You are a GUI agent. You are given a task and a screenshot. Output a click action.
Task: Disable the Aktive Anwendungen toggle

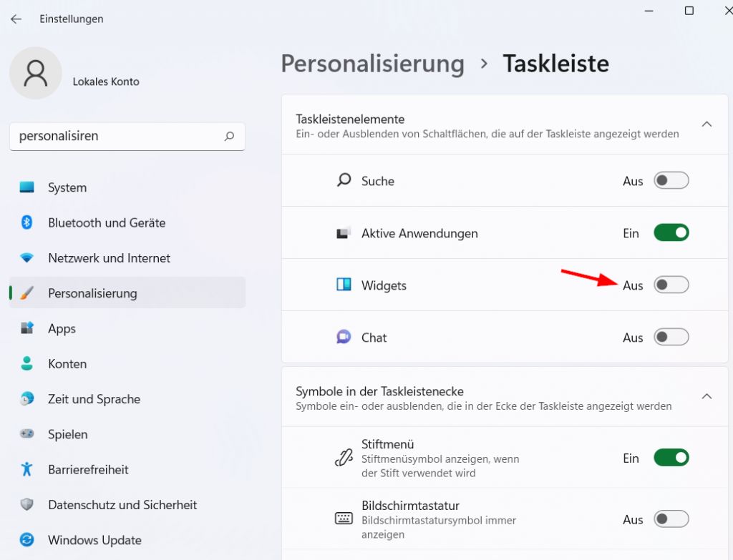pyautogui.click(x=671, y=232)
